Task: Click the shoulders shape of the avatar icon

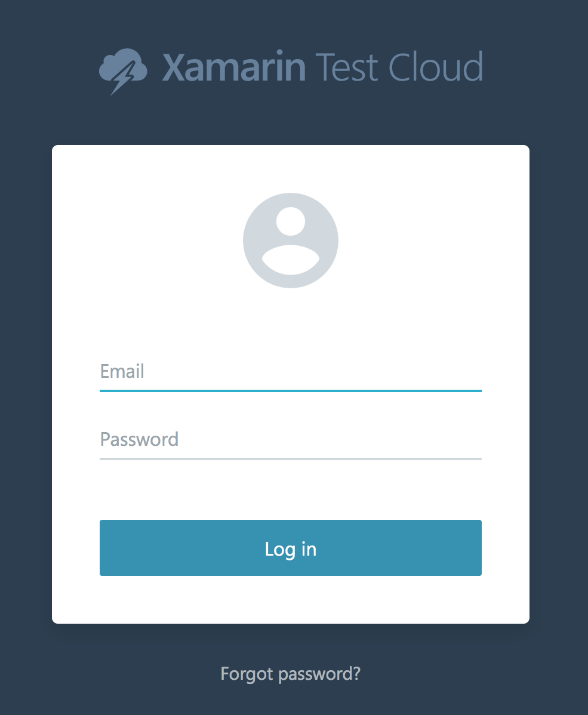Action: [x=291, y=260]
